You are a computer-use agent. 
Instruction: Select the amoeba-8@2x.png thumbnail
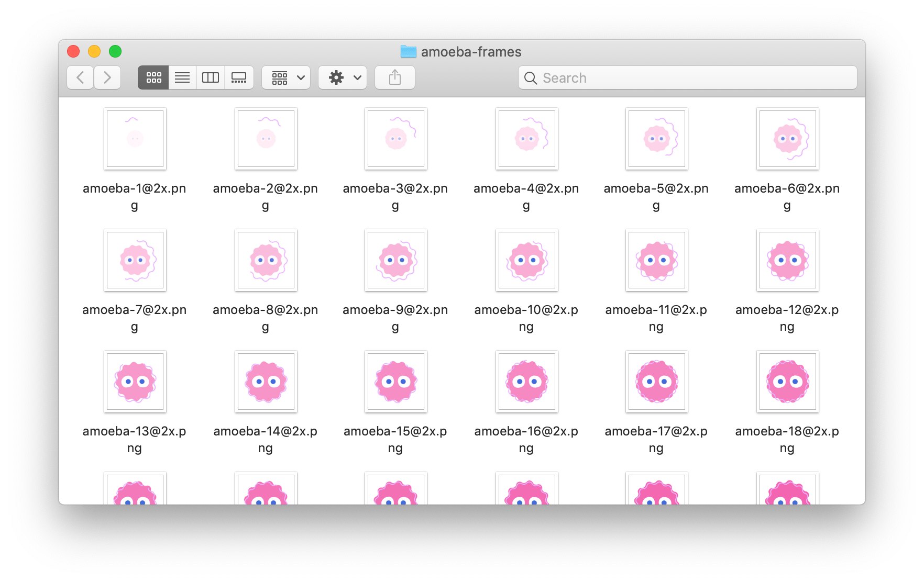click(x=266, y=260)
